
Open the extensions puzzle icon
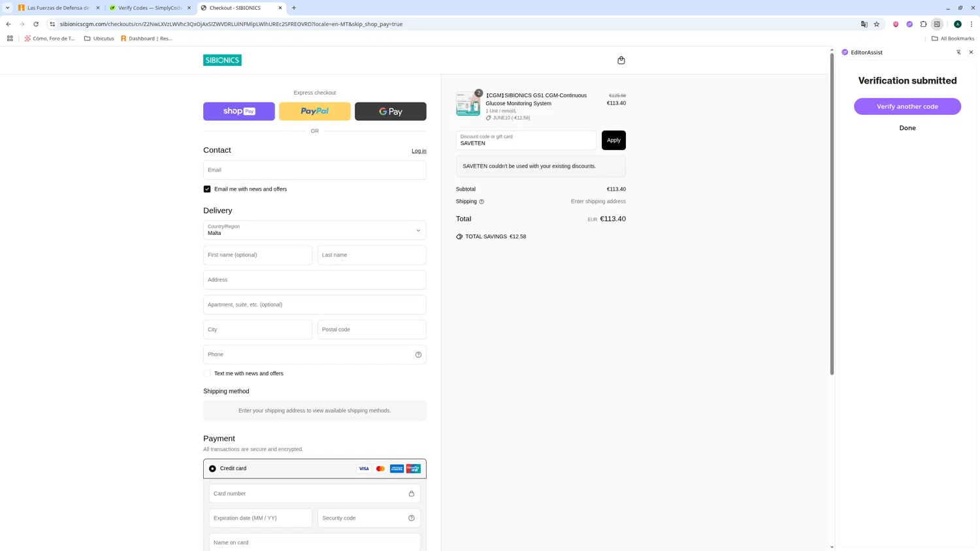(923, 24)
